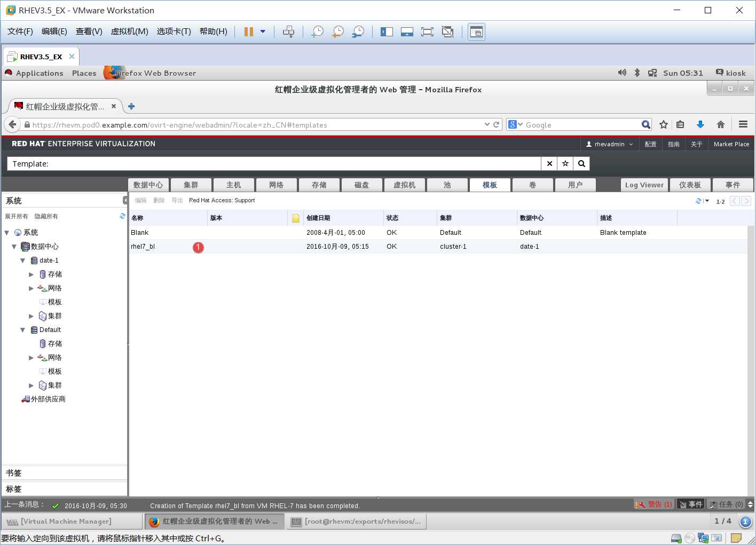This screenshot has height=545, width=756.
Task: Open the 帮助(H) menu
Action: (x=213, y=31)
